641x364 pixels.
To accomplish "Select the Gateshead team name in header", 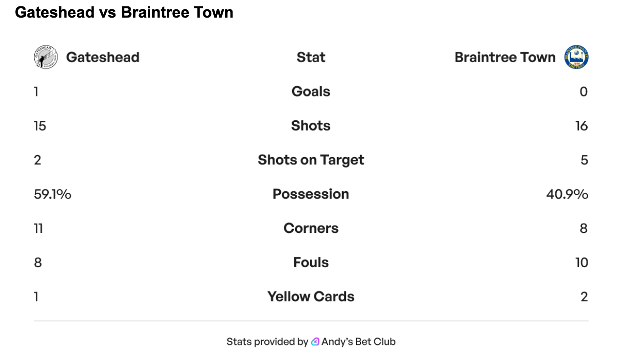I will click(103, 57).
